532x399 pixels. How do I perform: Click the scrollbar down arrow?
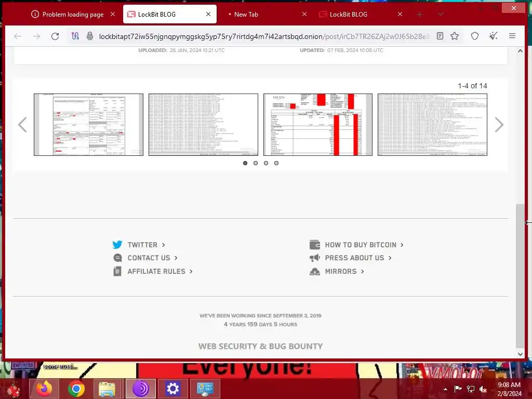(520, 354)
